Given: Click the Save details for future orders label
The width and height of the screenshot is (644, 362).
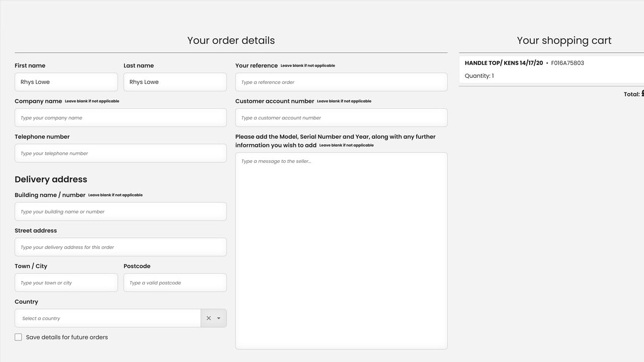Looking at the screenshot, I should point(67,337).
